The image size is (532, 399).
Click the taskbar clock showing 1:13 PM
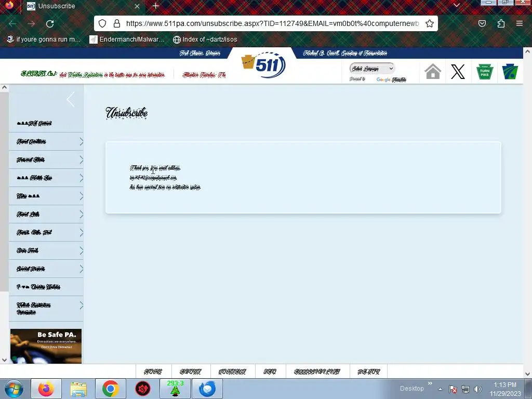pos(505,389)
